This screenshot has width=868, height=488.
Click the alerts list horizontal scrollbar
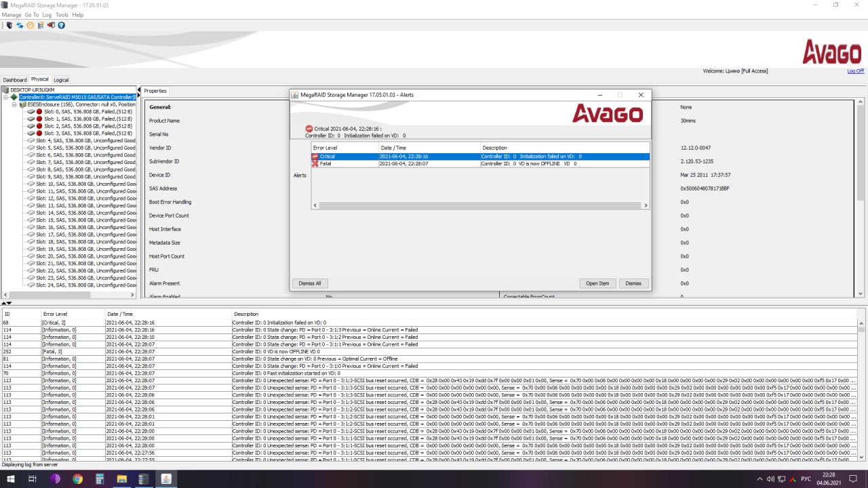coord(479,205)
